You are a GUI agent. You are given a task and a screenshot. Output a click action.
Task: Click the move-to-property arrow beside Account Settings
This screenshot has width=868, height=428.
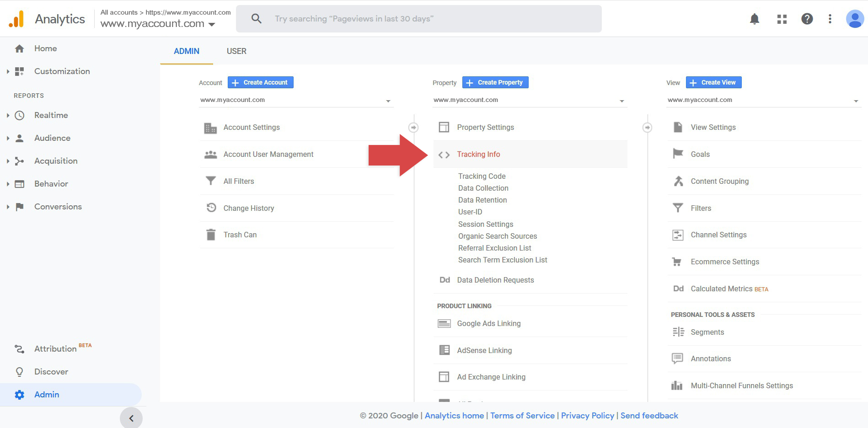(x=413, y=128)
